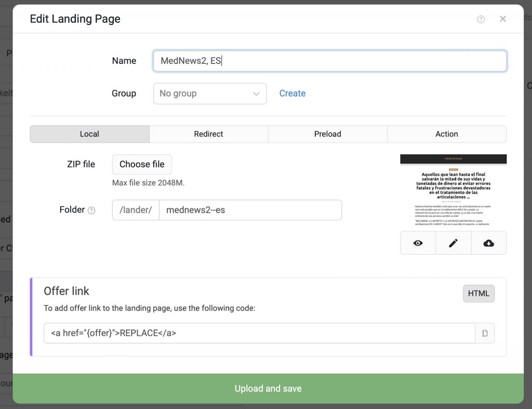Open the Preload tab

click(327, 134)
